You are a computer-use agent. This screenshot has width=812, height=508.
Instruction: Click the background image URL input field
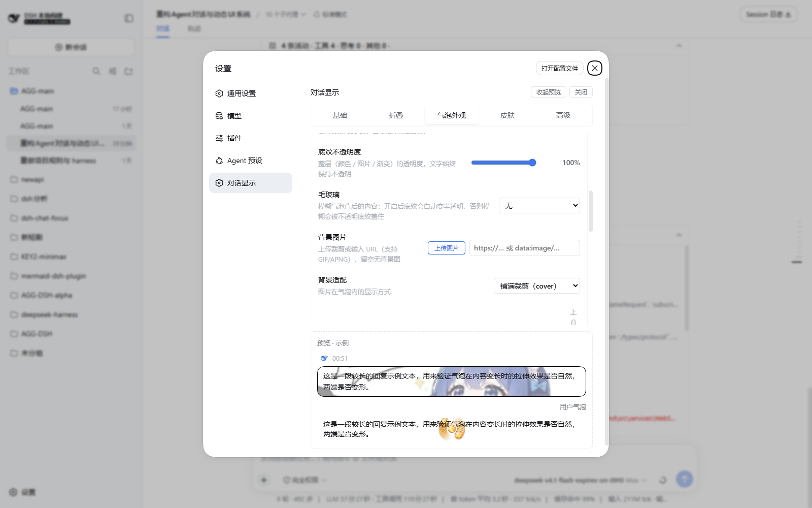pos(525,248)
